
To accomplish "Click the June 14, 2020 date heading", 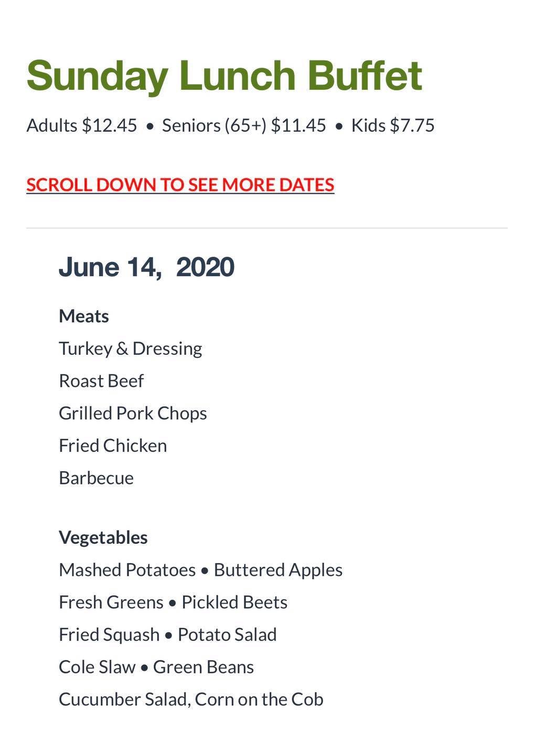I will (146, 267).
